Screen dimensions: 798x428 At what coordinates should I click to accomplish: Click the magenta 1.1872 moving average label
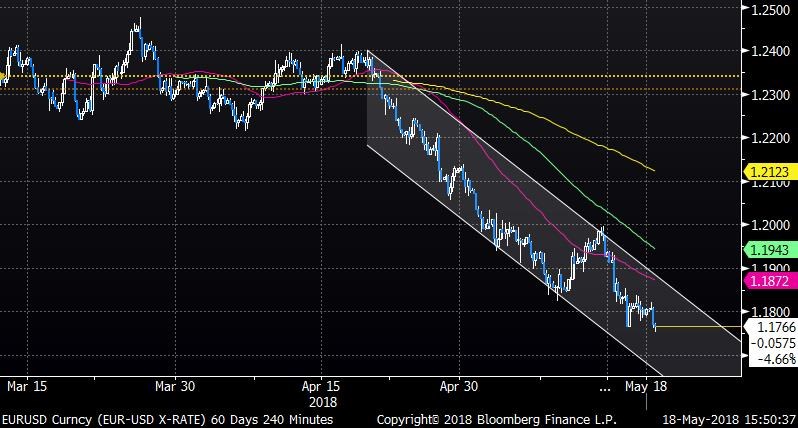(770, 280)
